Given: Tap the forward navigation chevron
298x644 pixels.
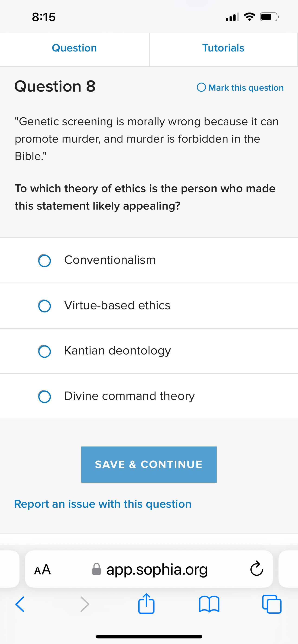Looking at the screenshot, I should click(x=84, y=604).
